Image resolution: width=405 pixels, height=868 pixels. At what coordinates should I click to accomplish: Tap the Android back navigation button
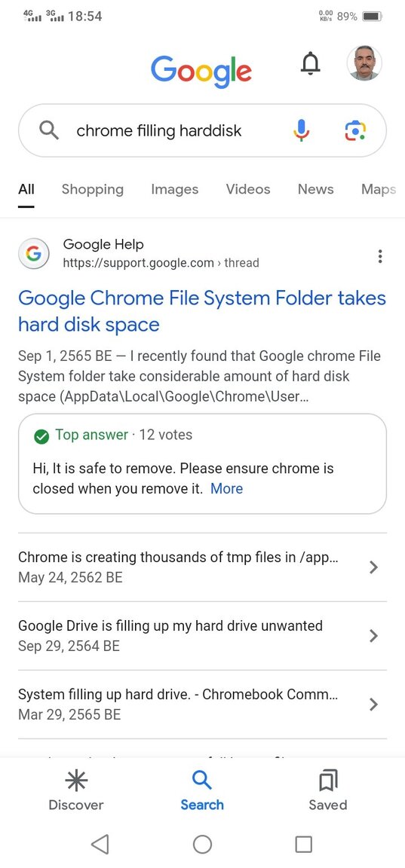point(100,844)
